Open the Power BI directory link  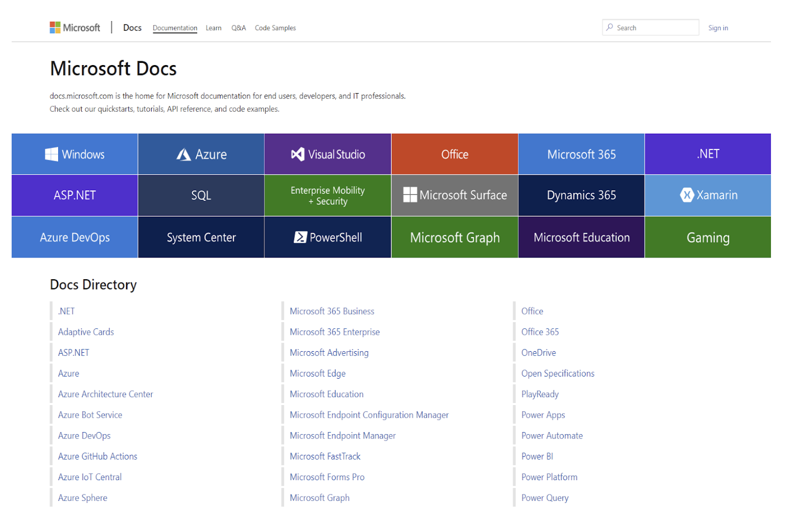pyautogui.click(x=537, y=456)
